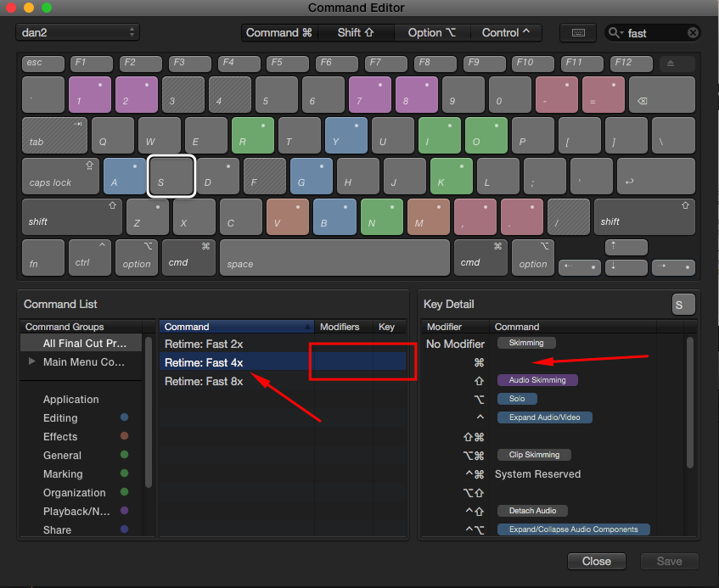
Task: Select the space bar key
Action: click(x=334, y=258)
